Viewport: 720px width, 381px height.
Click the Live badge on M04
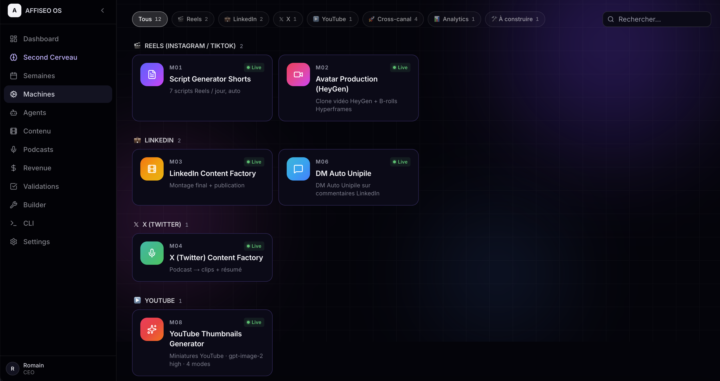click(x=254, y=246)
